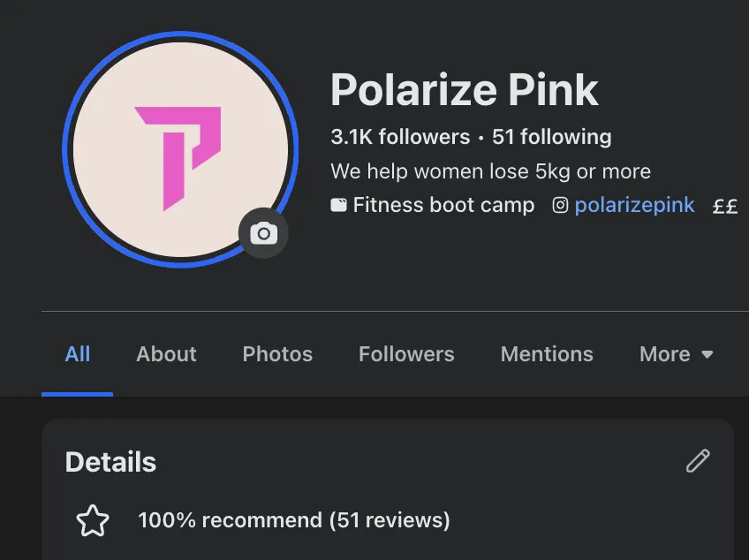Click the star icon beside recommend rating

pos(93,521)
